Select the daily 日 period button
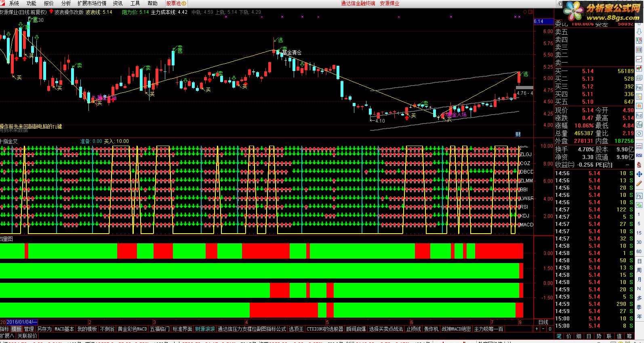 [639, 261]
